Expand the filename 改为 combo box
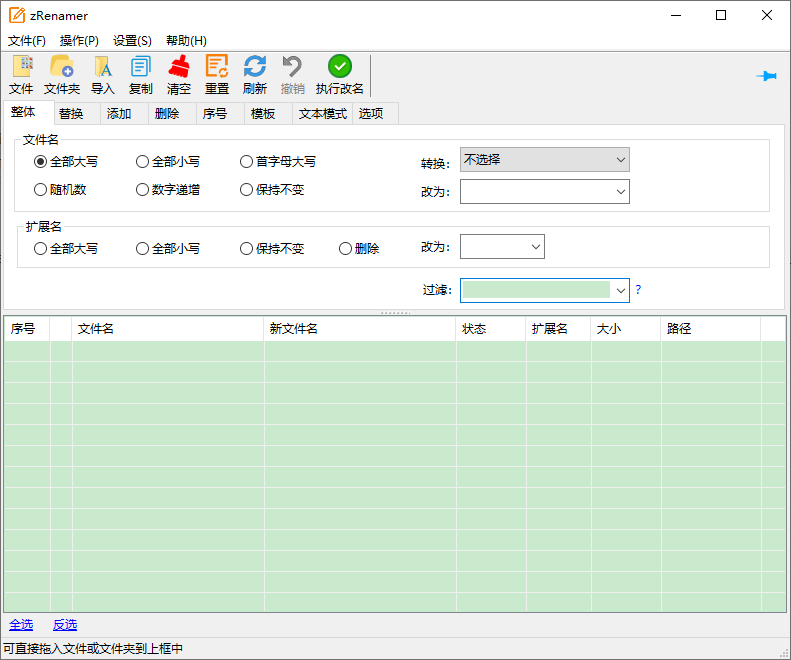791x660 pixels. click(620, 191)
